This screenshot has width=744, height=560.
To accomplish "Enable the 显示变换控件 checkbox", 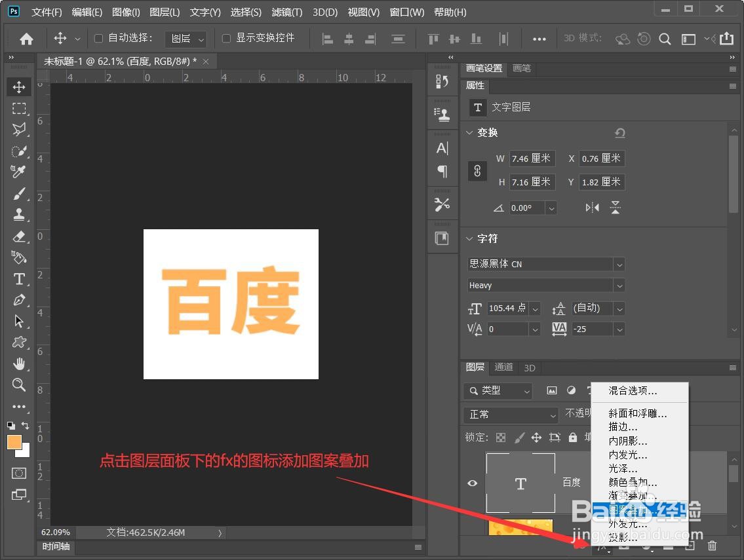I will (x=226, y=39).
